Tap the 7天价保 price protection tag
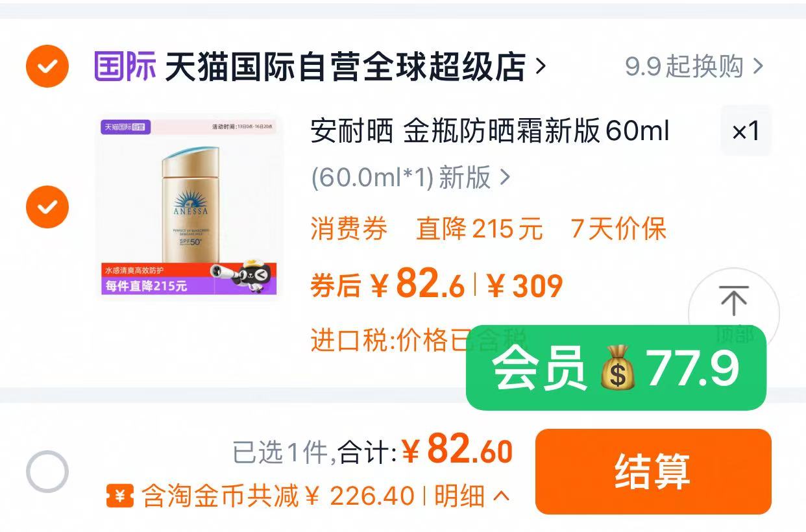 [x=618, y=230]
